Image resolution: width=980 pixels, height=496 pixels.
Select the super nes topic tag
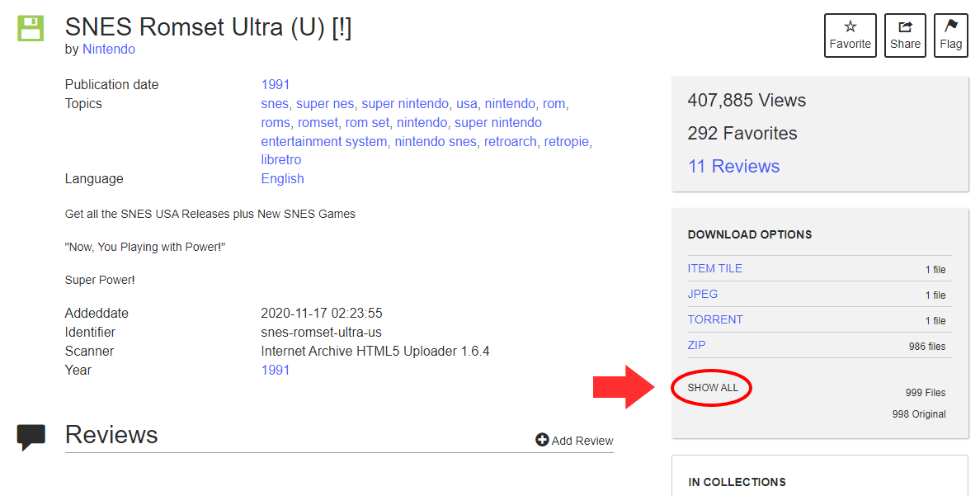click(325, 104)
